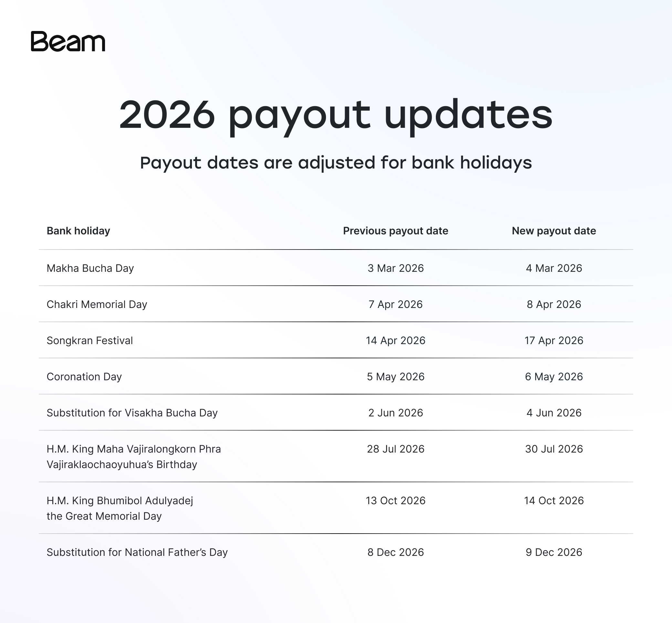
Task: Select the Songkran Festival row label
Action: point(90,341)
